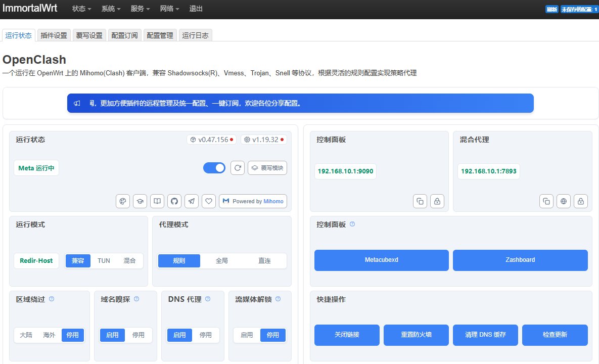Open the Metacubexd dashboard
The width and height of the screenshot is (599, 364).
381,260
